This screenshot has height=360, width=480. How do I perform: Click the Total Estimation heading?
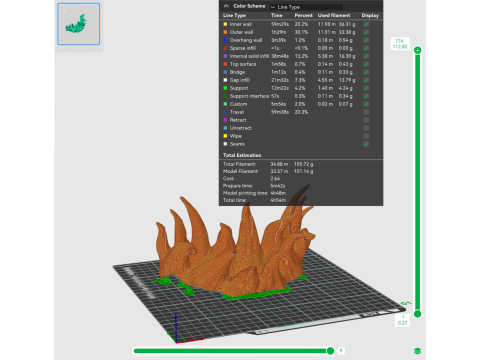(x=242, y=155)
